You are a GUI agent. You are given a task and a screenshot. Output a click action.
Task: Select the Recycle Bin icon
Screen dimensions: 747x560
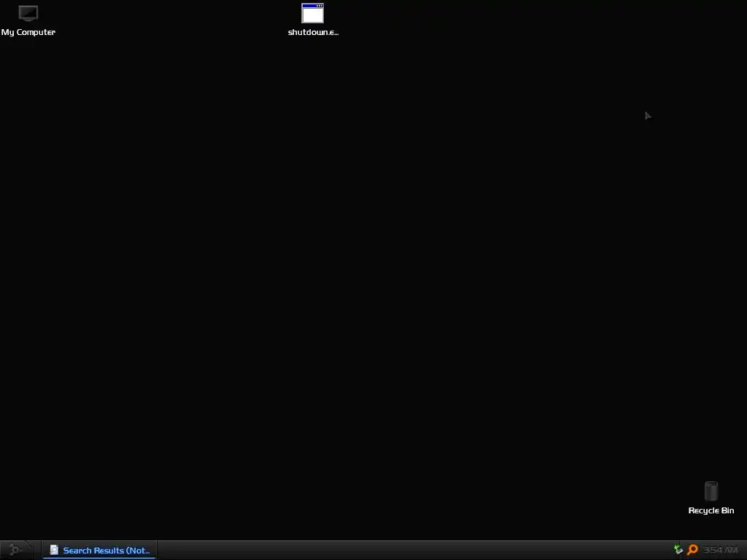click(711, 491)
